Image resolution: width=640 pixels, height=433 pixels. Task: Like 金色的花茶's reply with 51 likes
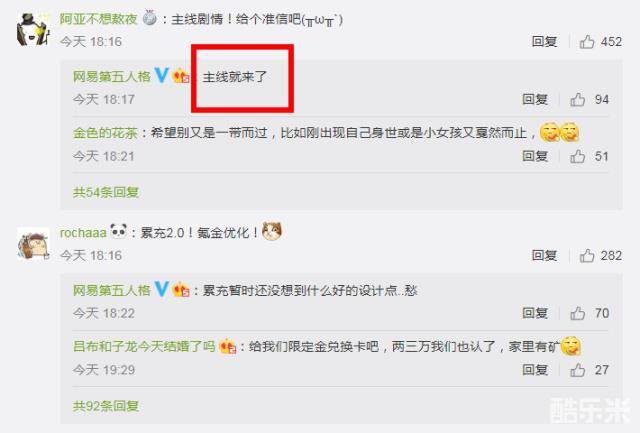tap(578, 156)
